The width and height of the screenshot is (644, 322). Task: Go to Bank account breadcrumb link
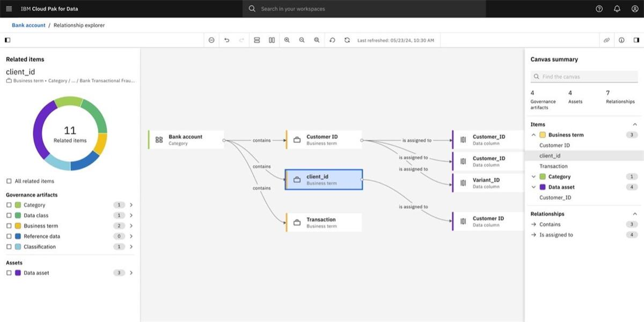(28, 25)
